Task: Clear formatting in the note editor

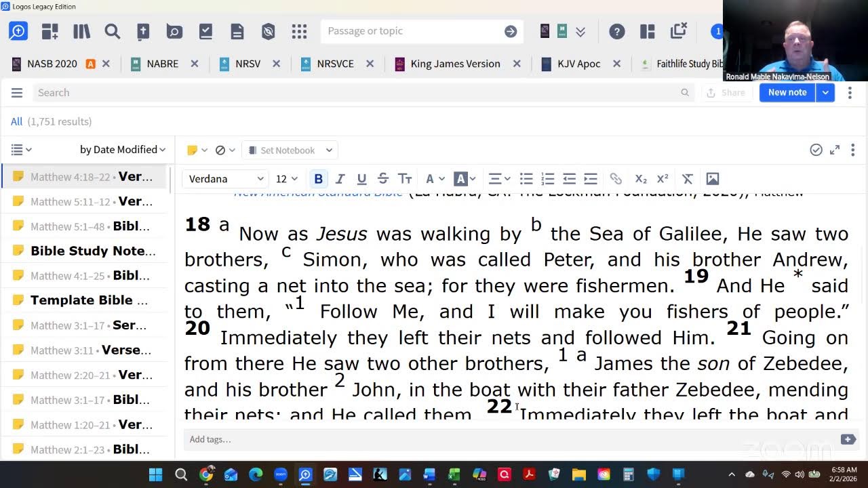Action: click(x=687, y=179)
